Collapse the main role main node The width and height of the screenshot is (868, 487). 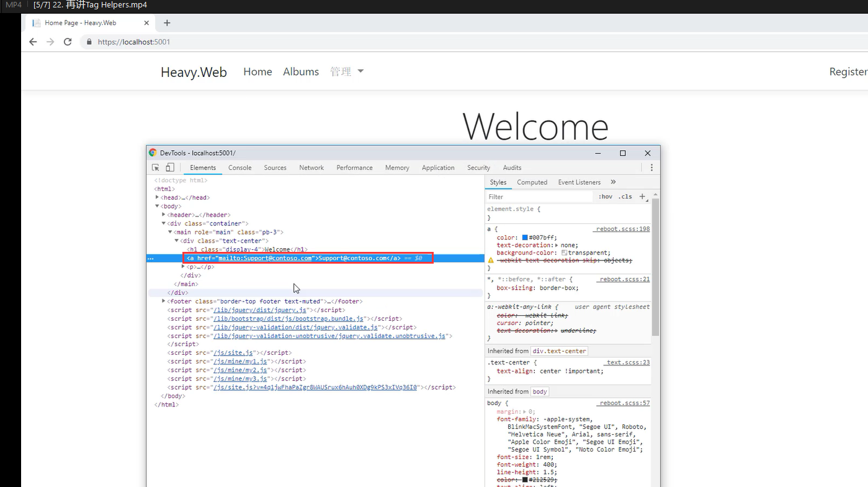[170, 232]
